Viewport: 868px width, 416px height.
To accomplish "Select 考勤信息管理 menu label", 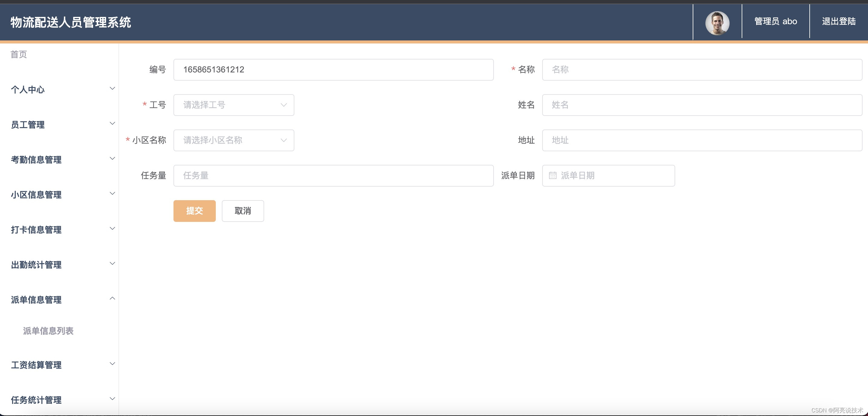I will pos(36,159).
